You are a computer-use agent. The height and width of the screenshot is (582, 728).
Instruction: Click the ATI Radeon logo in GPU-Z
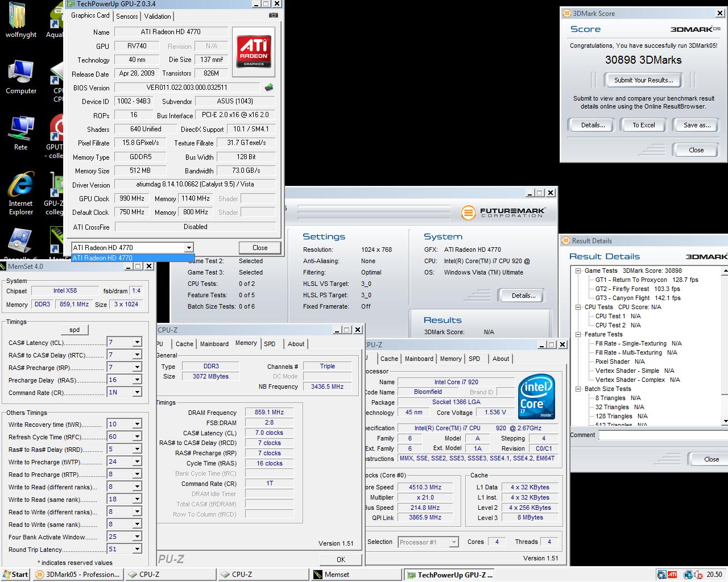click(254, 51)
